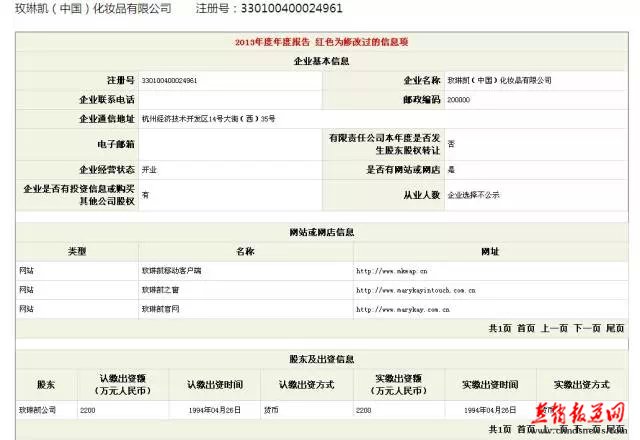Image resolution: width=640 pixels, height=440 pixels.
Task: Click the 企业联系电话 label
Action: pyautogui.click(x=107, y=100)
